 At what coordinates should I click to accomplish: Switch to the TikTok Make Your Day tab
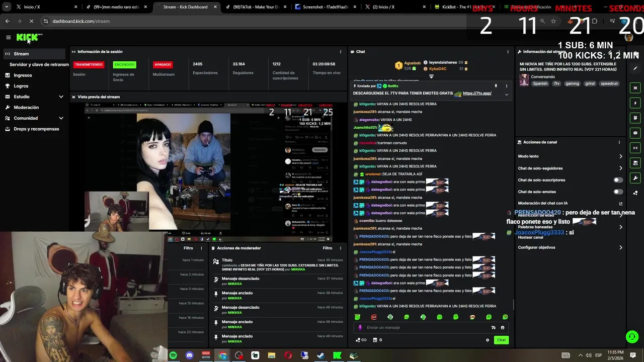[256, 7]
